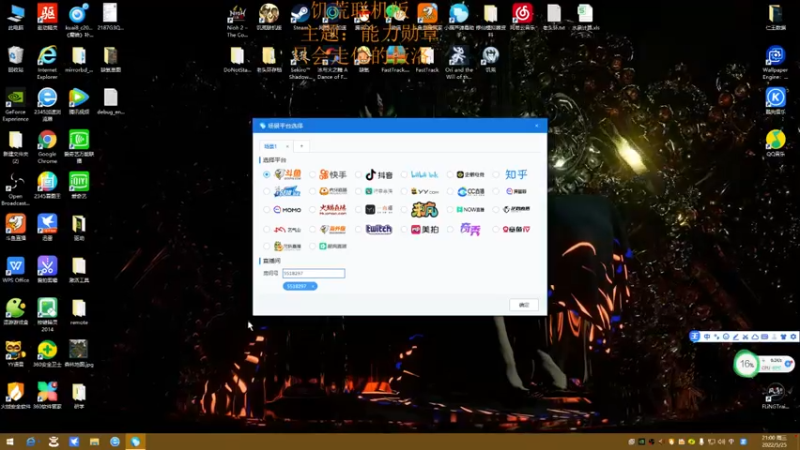Focus the room number input field

(x=313, y=273)
